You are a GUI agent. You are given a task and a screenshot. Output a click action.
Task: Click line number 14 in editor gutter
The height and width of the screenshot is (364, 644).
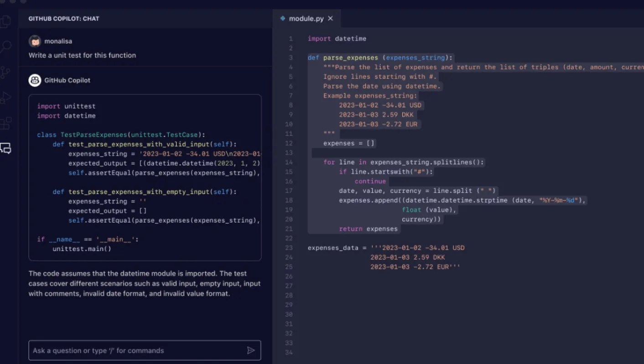point(289,162)
